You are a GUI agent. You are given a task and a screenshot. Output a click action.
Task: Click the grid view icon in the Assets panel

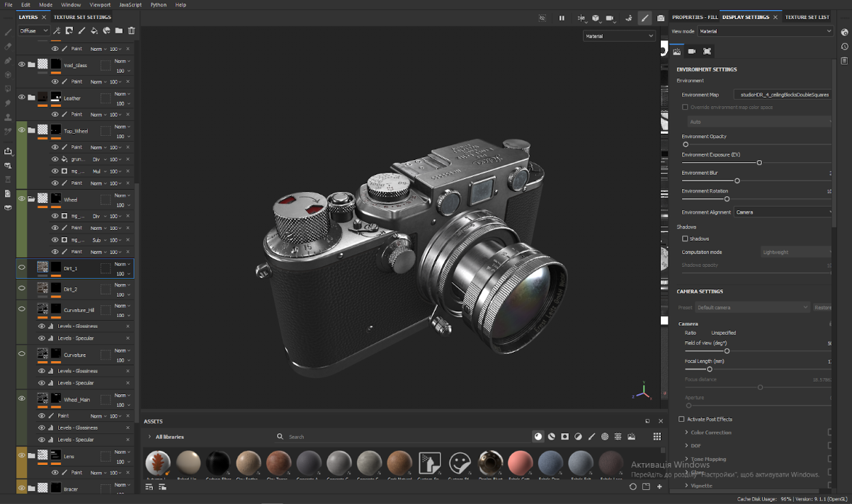coord(657,437)
